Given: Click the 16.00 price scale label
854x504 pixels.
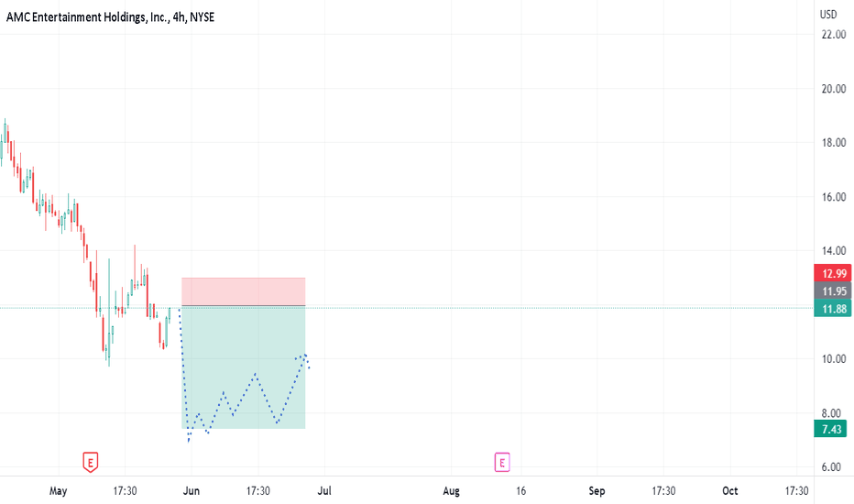Looking at the screenshot, I should [834, 197].
